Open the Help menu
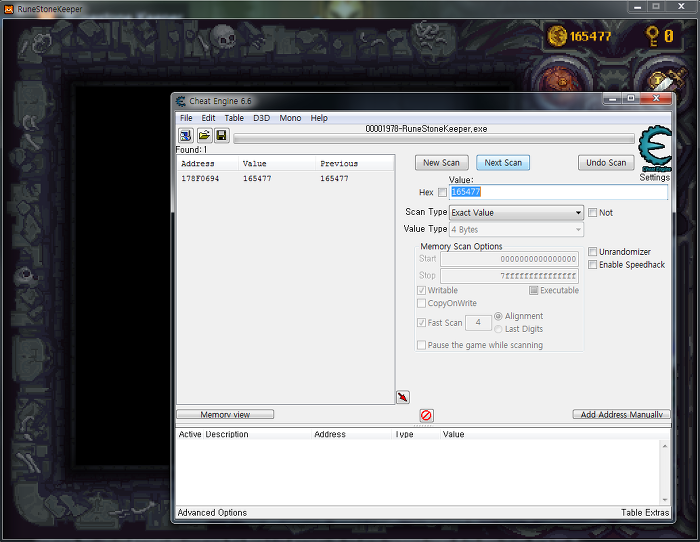Viewport: 700px width, 542px height. [319, 118]
